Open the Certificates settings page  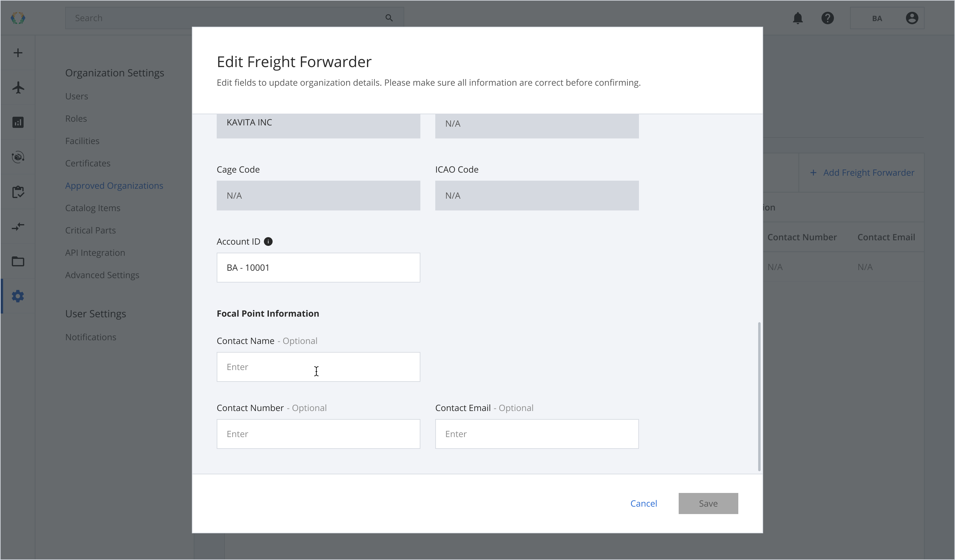tap(88, 163)
